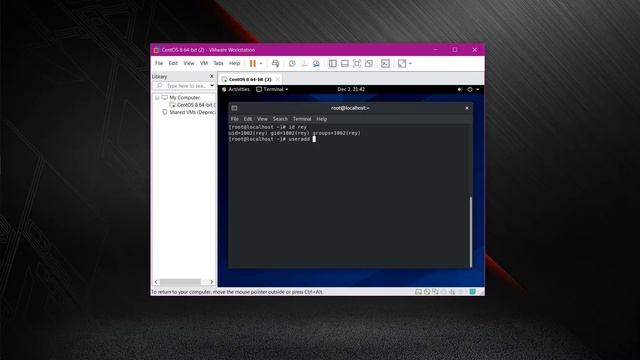Open the library search filter dropdown
This screenshot has height=360, width=640.
(x=212, y=86)
